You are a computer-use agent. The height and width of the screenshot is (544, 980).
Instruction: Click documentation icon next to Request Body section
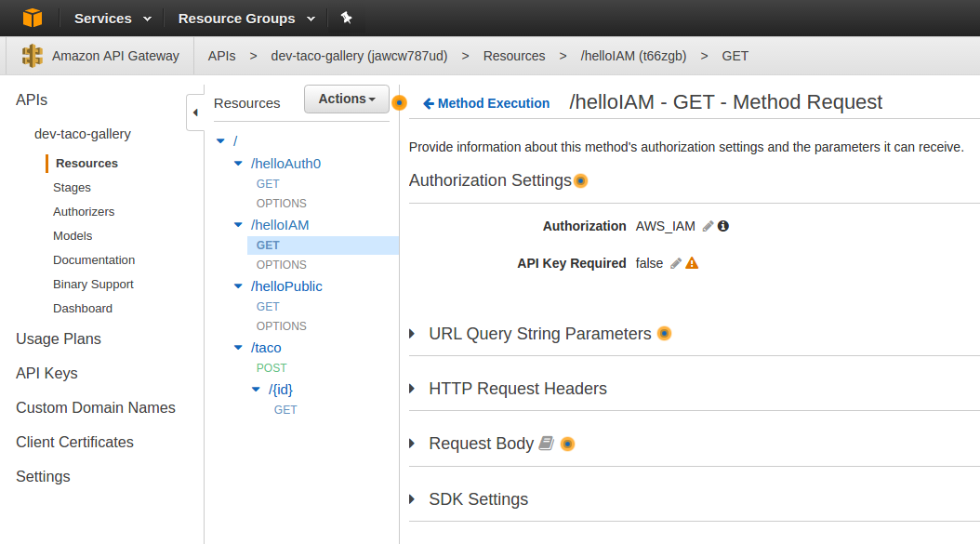pos(568,444)
